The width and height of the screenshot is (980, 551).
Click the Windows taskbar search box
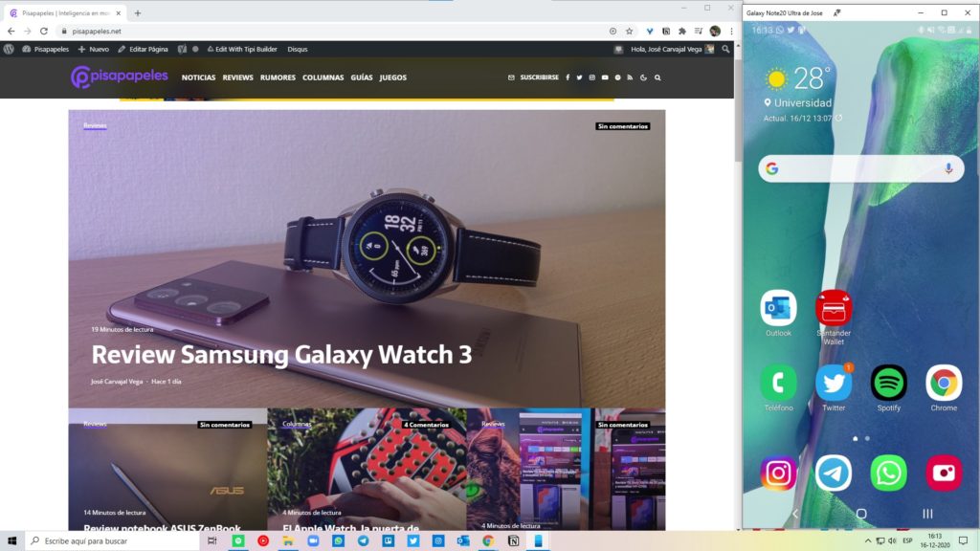click(113, 541)
